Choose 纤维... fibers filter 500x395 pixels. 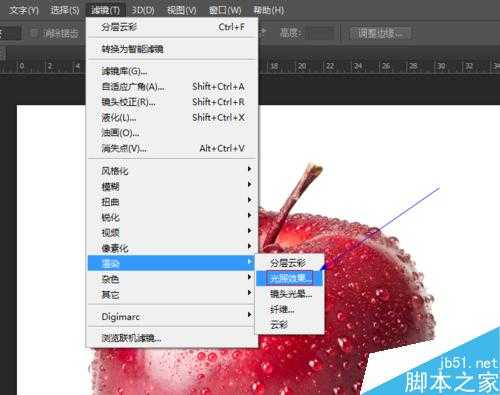[289, 309]
